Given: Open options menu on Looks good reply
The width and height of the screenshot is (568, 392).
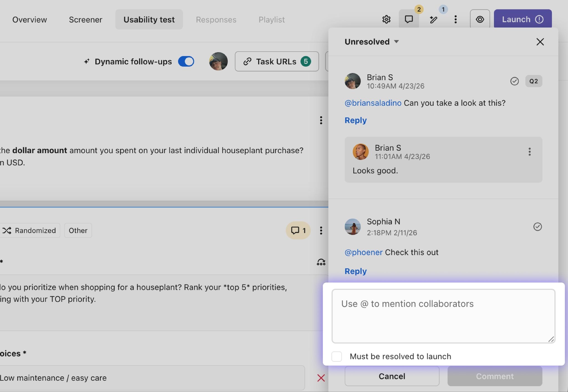Looking at the screenshot, I should [x=529, y=152].
